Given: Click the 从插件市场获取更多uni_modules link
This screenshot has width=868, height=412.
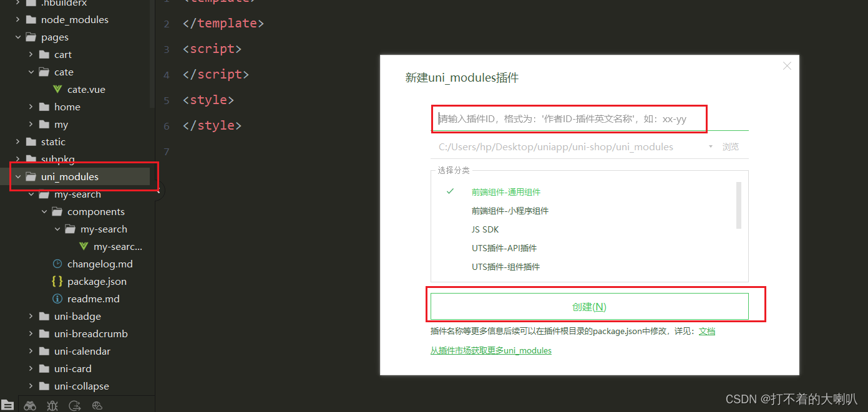Looking at the screenshot, I should click(x=491, y=350).
